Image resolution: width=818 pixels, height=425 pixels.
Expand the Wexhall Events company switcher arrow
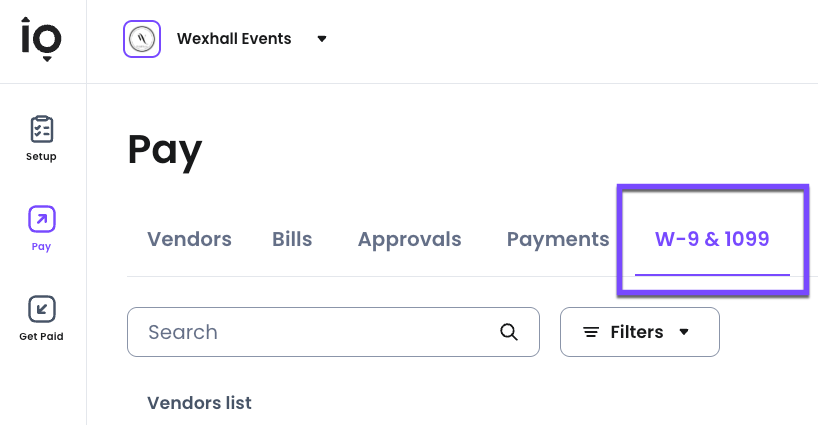[322, 40]
